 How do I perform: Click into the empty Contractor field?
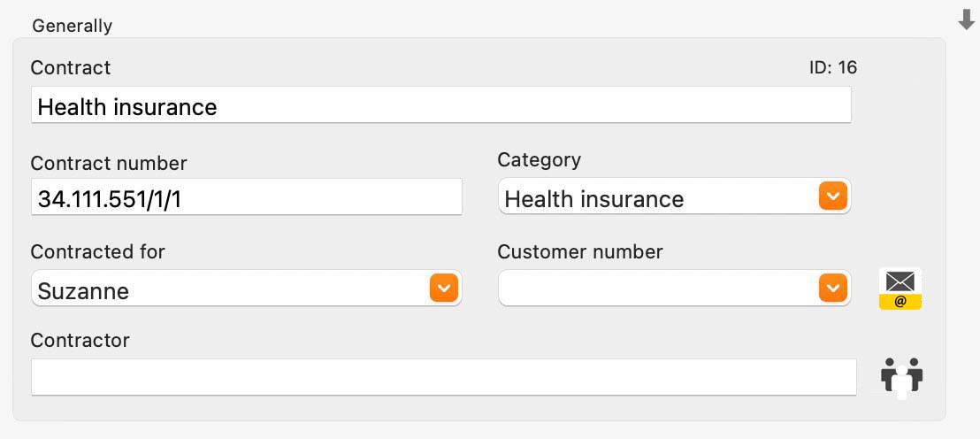point(444,377)
